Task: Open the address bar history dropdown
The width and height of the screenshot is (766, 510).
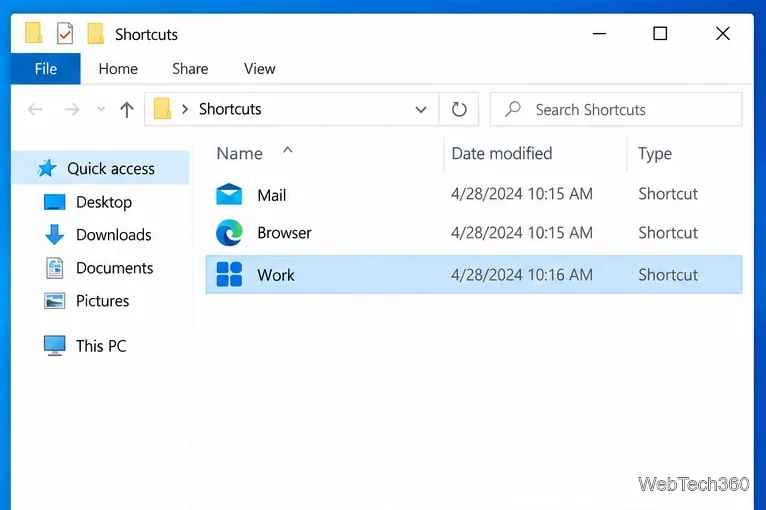Action: click(421, 109)
